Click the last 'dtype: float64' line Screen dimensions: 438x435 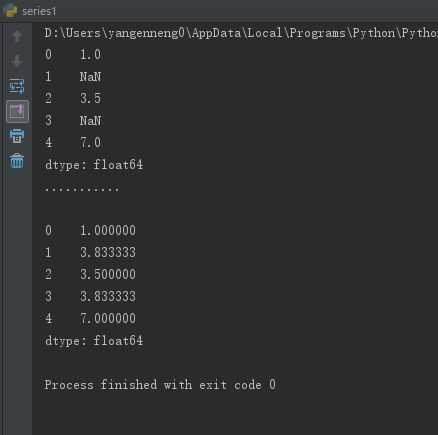point(94,341)
